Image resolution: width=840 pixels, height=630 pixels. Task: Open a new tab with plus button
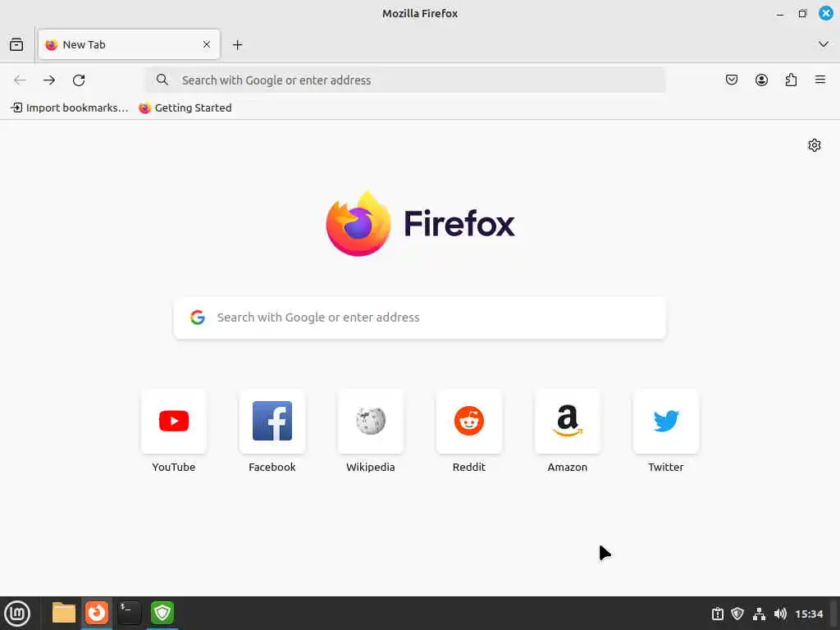pyautogui.click(x=237, y=44)
